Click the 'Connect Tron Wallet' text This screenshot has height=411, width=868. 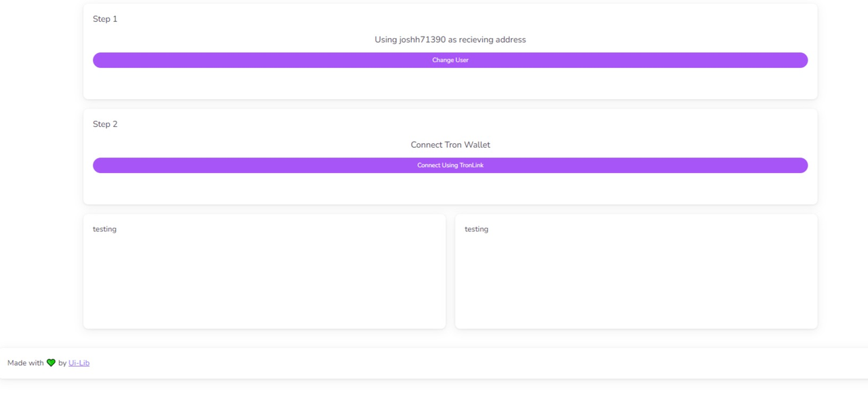pyautogui.click(x=450, y=145)
